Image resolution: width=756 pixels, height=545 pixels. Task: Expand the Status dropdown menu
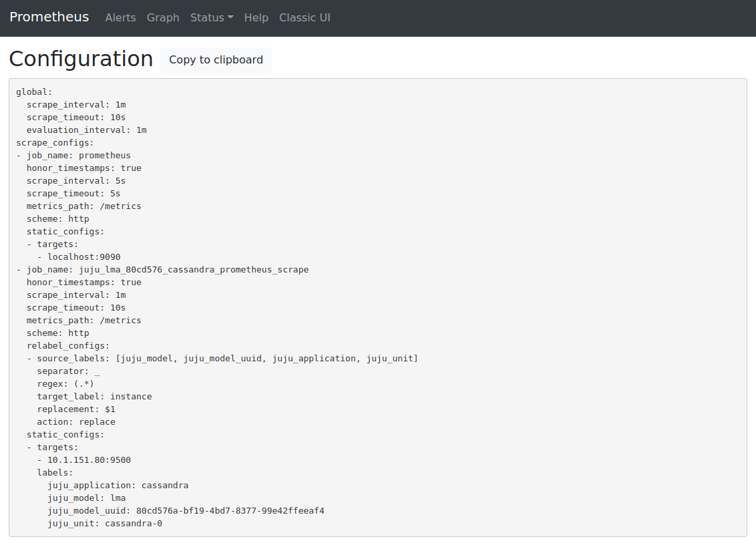[x=212, y=17]
